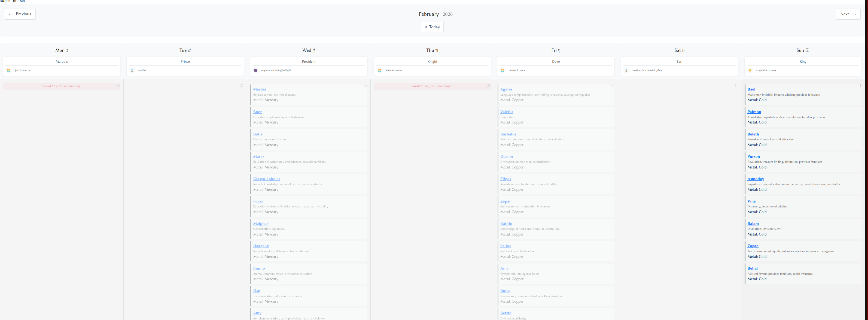Click hourglass icon in Earl card

626,70
